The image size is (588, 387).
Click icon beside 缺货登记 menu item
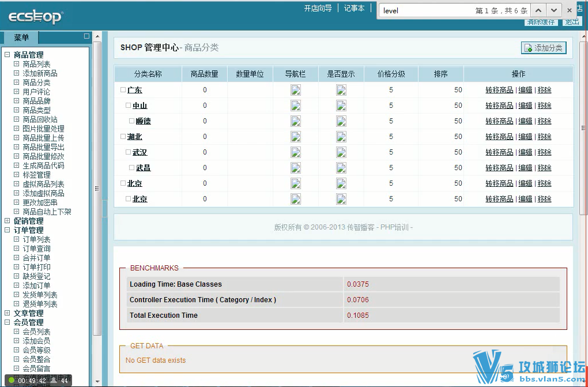[x=16, y=276]
